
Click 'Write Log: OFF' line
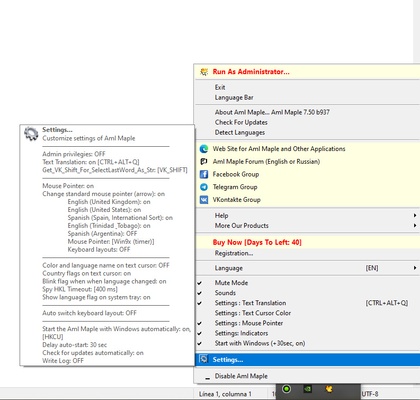[x=63, y=361]
